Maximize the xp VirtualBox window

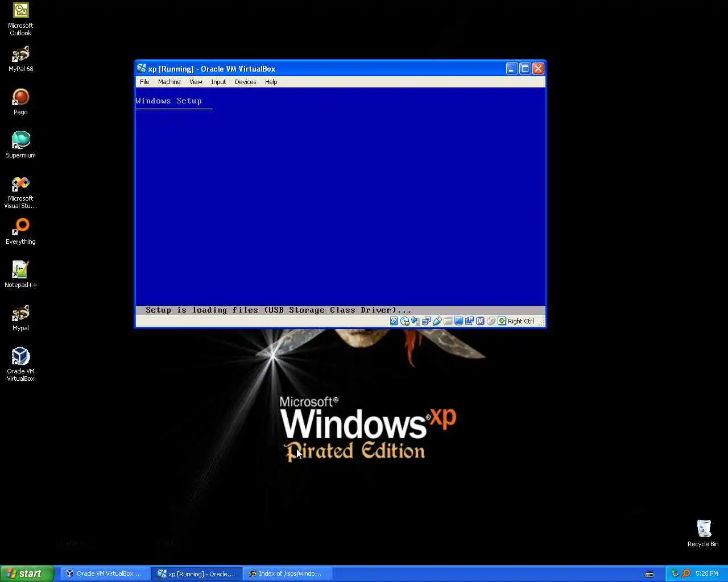pos(525,69)
